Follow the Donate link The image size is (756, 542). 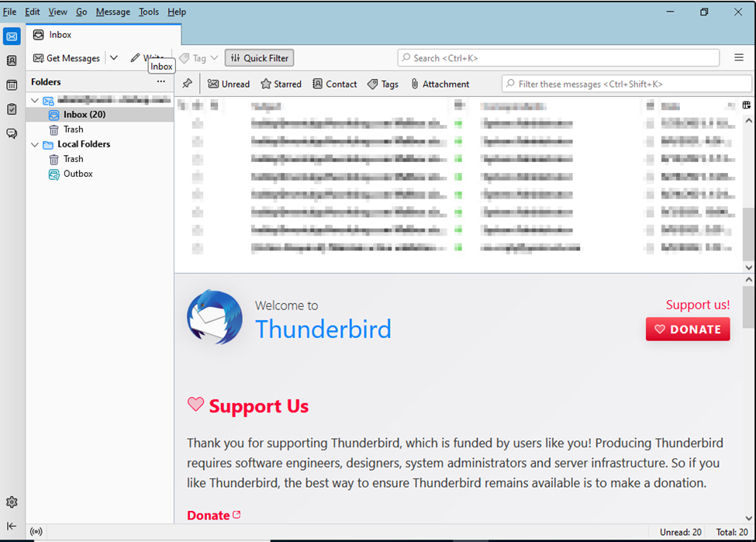(x=213, y=515)
